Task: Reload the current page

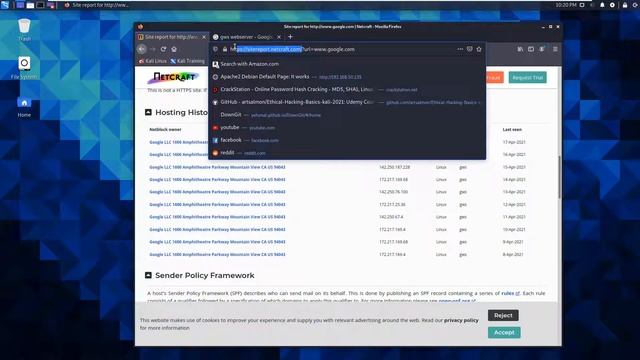Action: pos(163,49)
